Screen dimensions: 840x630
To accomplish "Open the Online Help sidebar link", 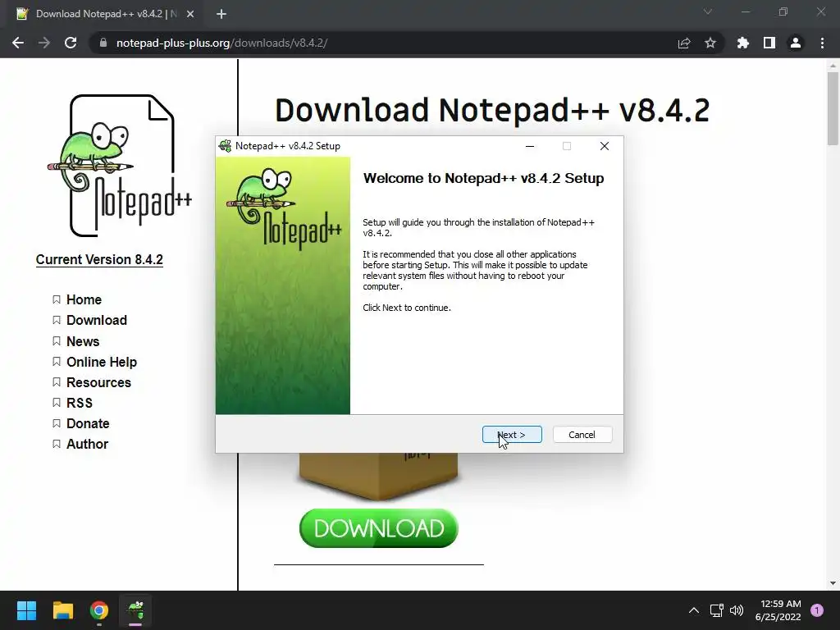I will pyautogui.click(x=101, y=362).
